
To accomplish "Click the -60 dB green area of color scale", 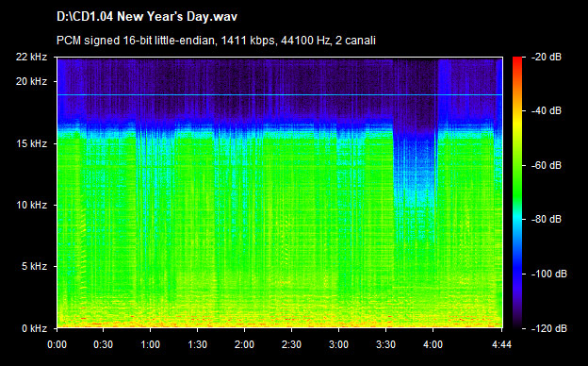I will 517,165.
